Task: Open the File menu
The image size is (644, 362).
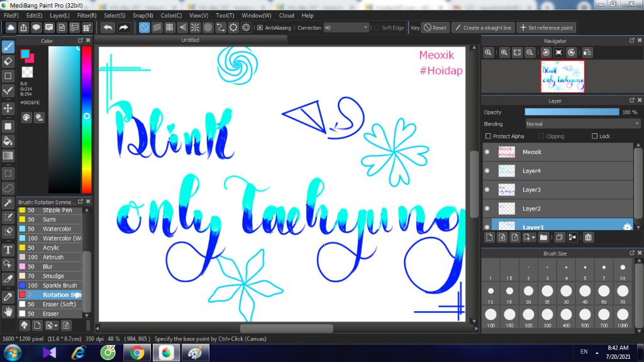Action: tap(11, 15)
